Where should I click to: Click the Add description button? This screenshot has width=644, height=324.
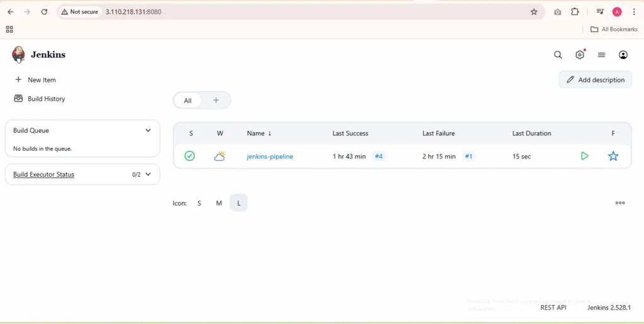(595, 80)
